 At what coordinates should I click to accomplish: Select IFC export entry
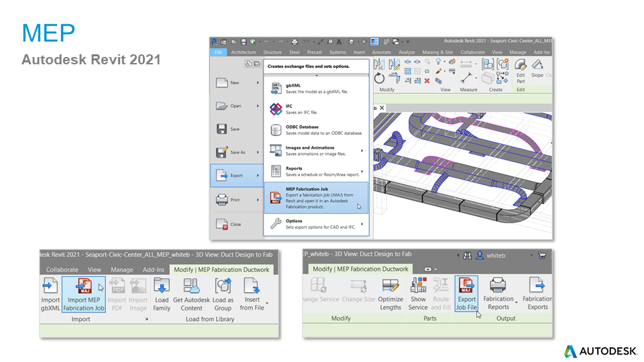coord(316,109)
